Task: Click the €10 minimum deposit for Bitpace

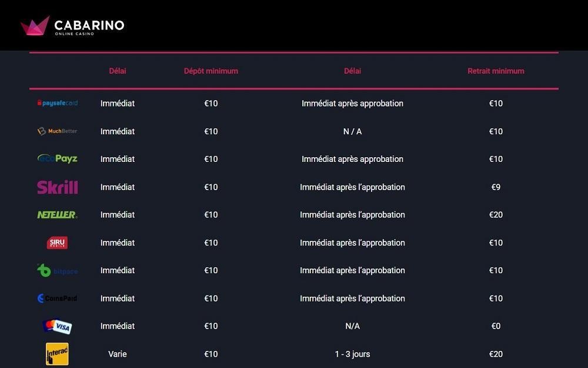Action: click(211, 270)
